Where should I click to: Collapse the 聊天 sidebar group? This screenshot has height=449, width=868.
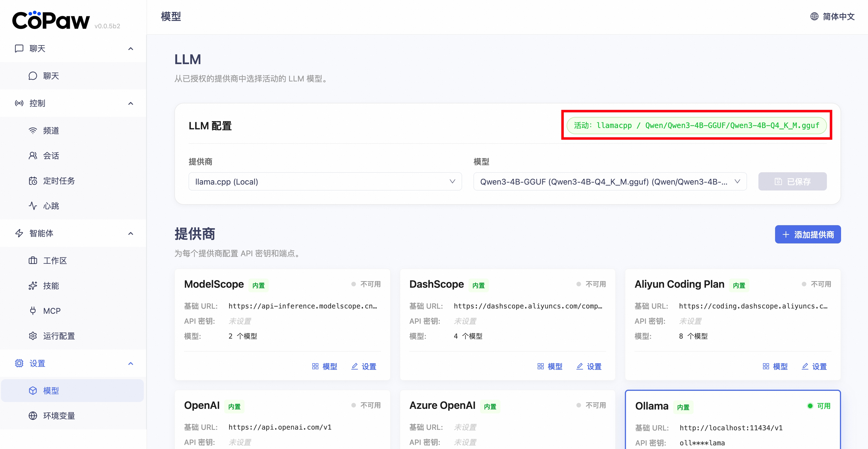(130, 49)
